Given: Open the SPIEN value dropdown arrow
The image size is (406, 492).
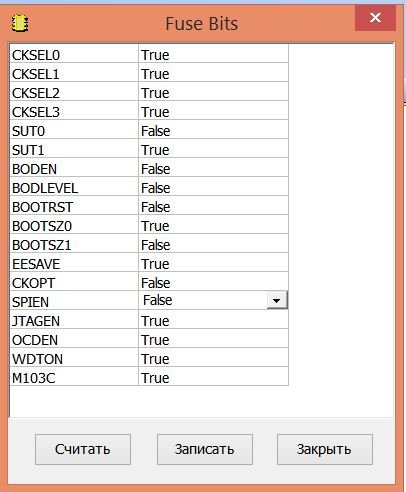Looking at the screenshot, I should (x=277, y=300).
